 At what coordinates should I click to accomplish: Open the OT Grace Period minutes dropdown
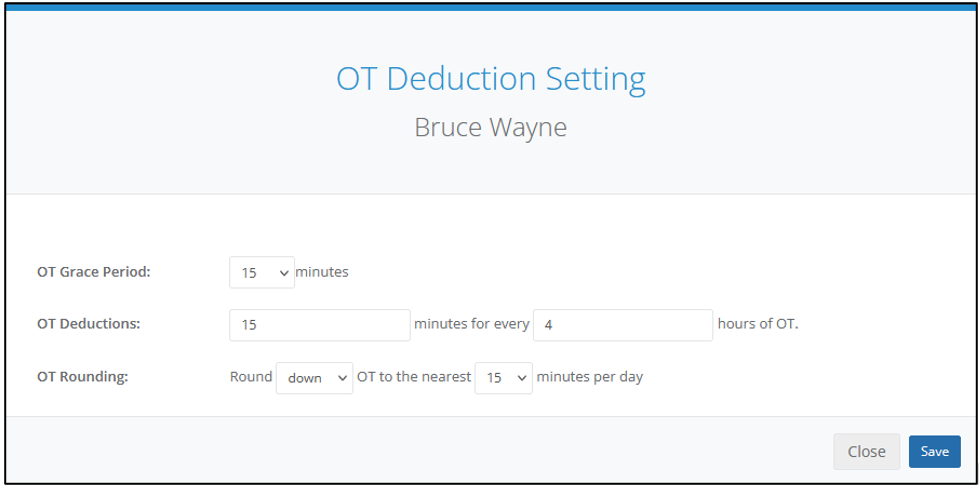(262, 272)
